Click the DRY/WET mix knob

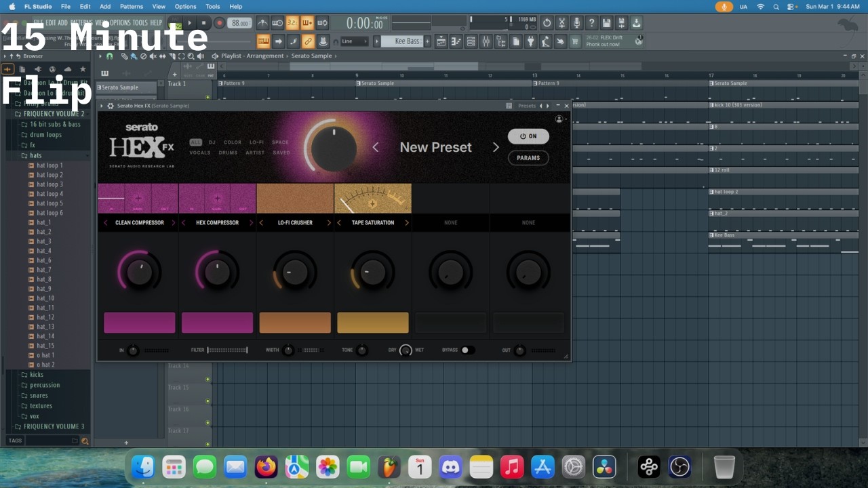point(406,350)
